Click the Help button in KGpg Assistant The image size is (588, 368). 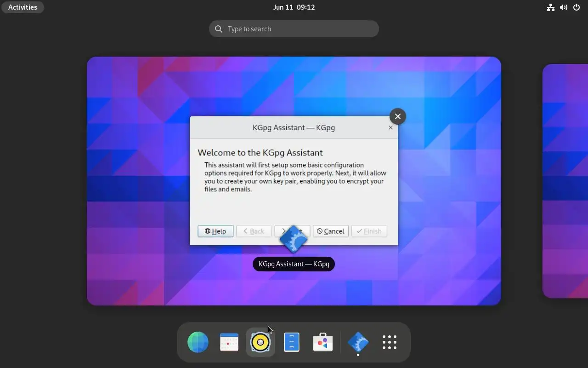tap(215, 231)
